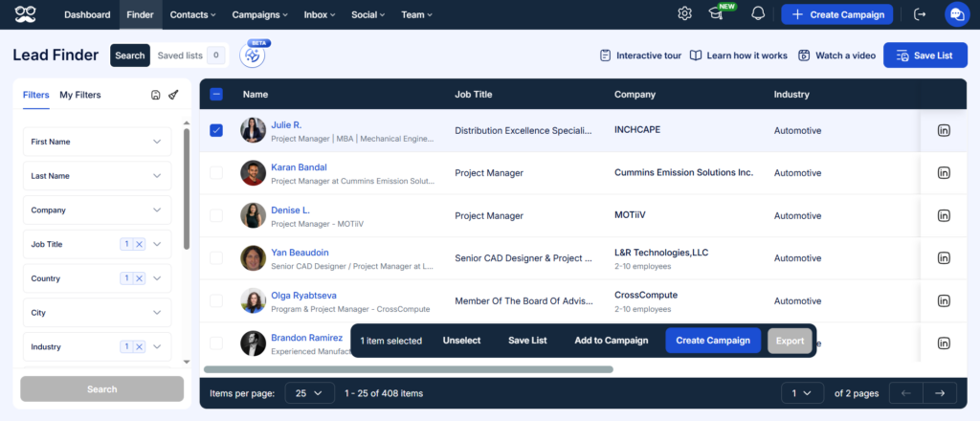Clear filters with the broom icon

click(x=174, y=95)
